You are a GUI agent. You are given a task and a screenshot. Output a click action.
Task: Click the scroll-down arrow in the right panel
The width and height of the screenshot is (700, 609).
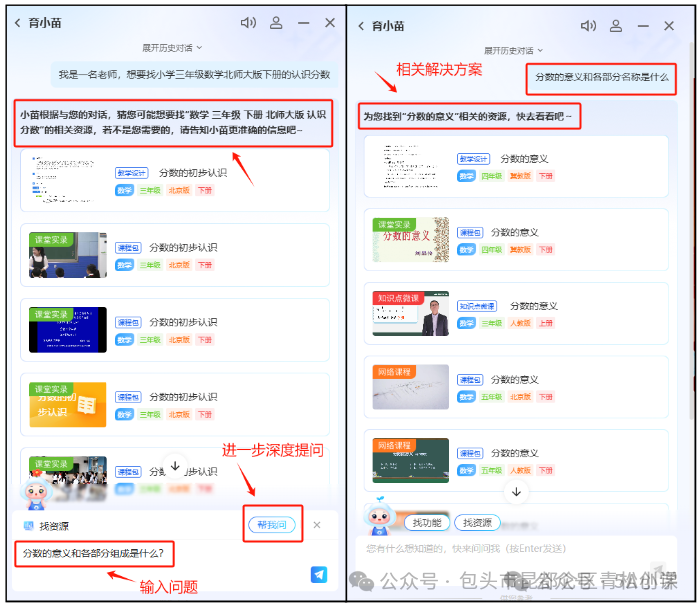coord(516,491)
